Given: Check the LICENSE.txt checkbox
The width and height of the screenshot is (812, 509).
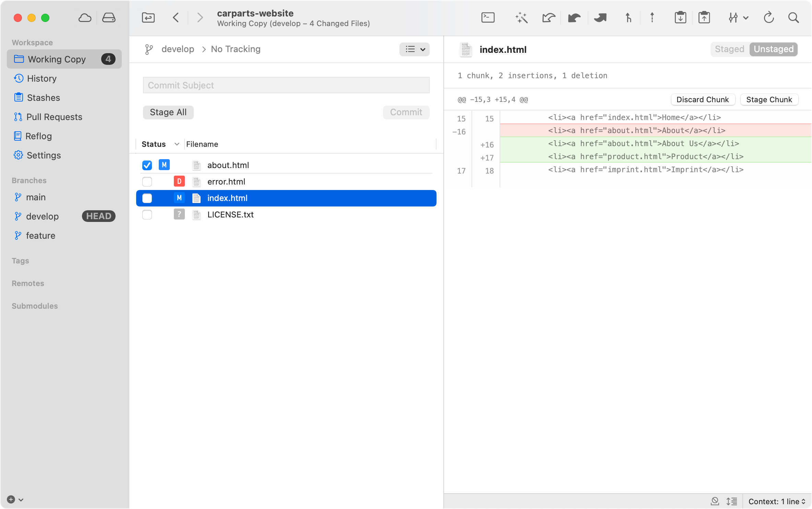Looking at the screenshot, I should point(147,215).
